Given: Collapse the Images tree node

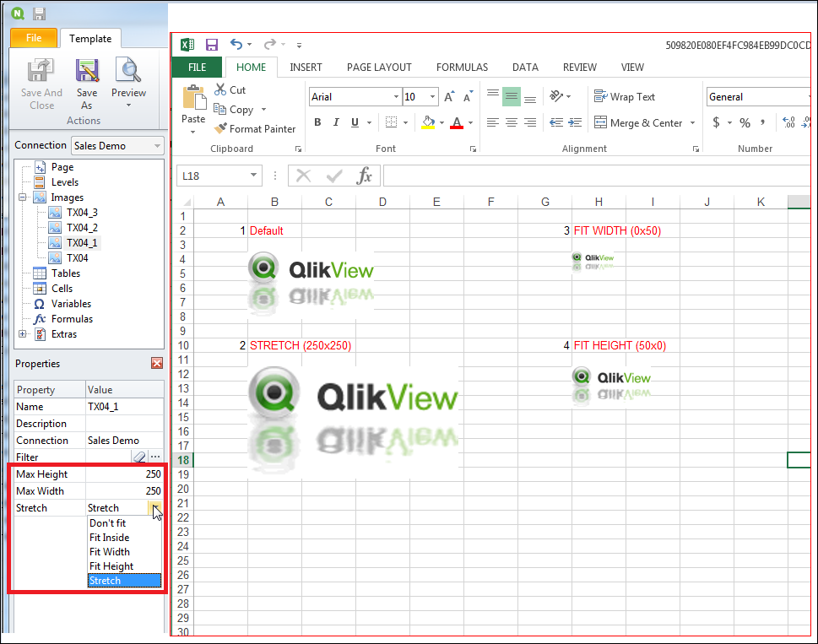Looking at the screenshot, I should (23, 198).
